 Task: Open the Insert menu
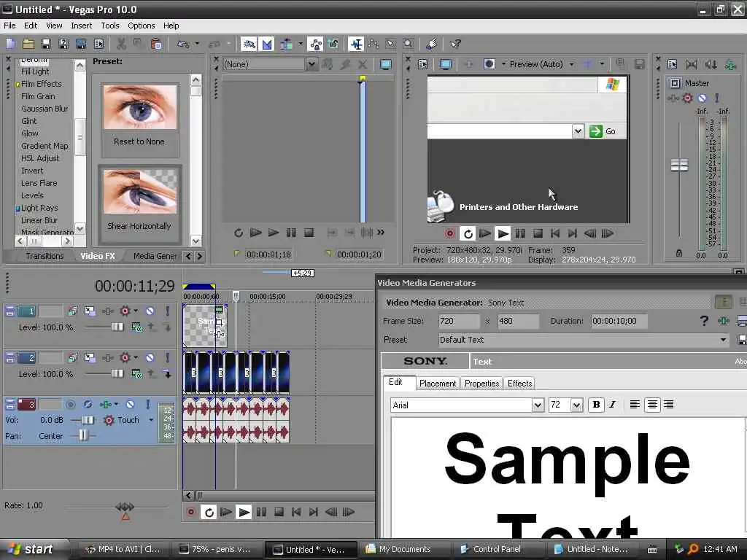pyautogui.click(x=82, y=26)
